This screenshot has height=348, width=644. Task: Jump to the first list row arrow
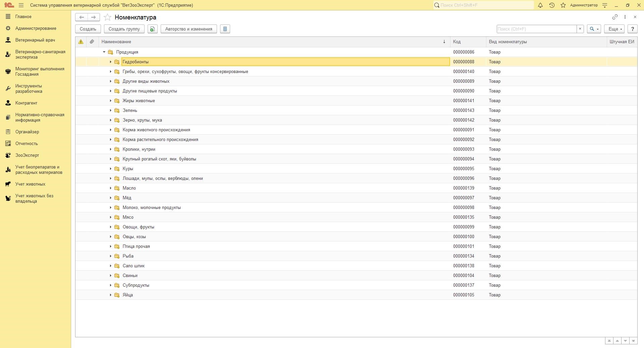(x=609, y=341)
